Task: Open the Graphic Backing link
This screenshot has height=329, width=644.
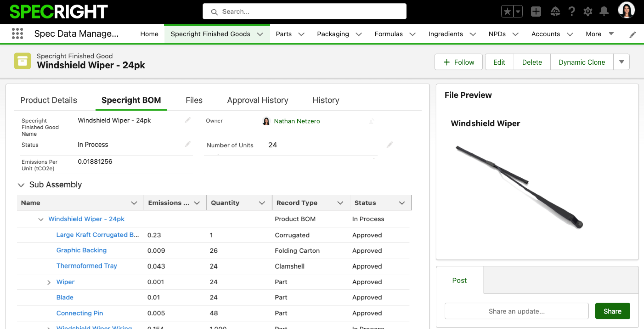Action: (82, 250)
